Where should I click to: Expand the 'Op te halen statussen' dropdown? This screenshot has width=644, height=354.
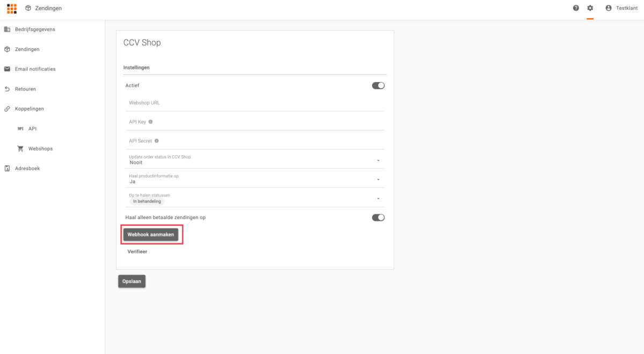click(378, 198)
